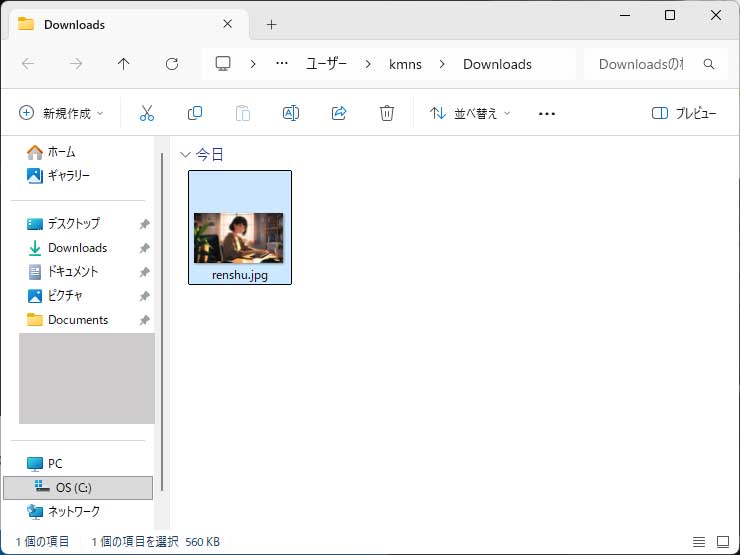Open the See more ellipsis menu
Image resolution: width=740 pixels, height=555 pixels.
[546, 114]
